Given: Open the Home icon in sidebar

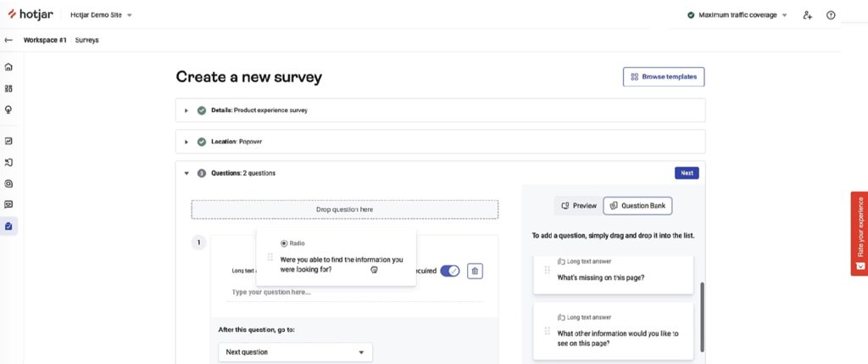Looking at the screenshot, I should [8, 67].
